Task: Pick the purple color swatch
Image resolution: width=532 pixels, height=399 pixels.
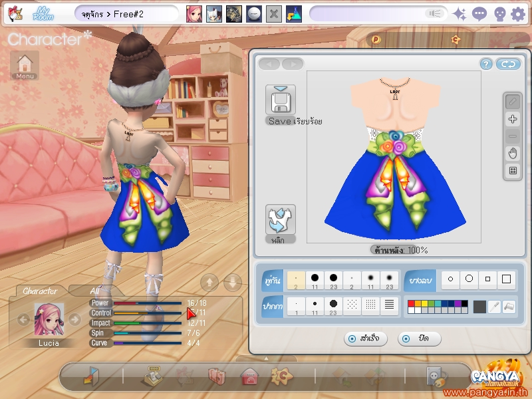Action: 458,303
